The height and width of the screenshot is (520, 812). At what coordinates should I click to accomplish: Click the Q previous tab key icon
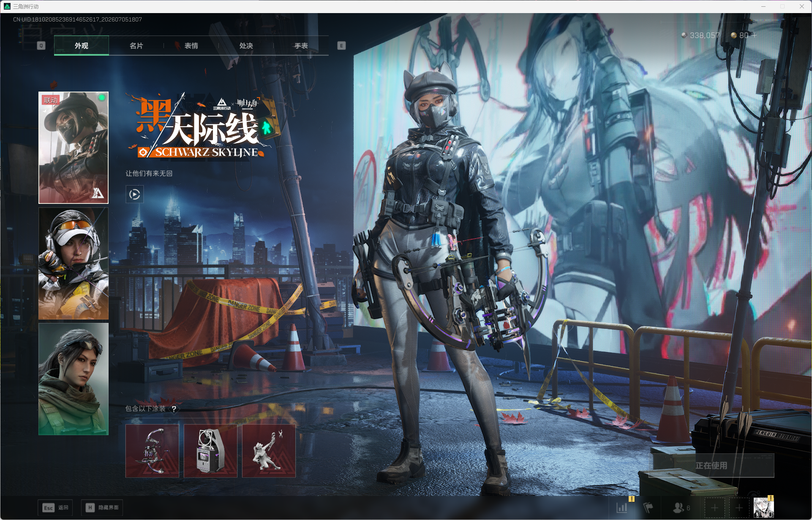41,46
